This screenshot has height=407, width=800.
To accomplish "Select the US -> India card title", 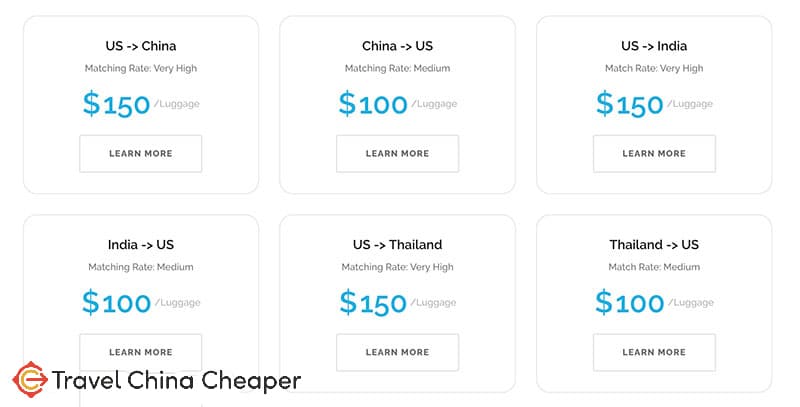I will point(654,46).
